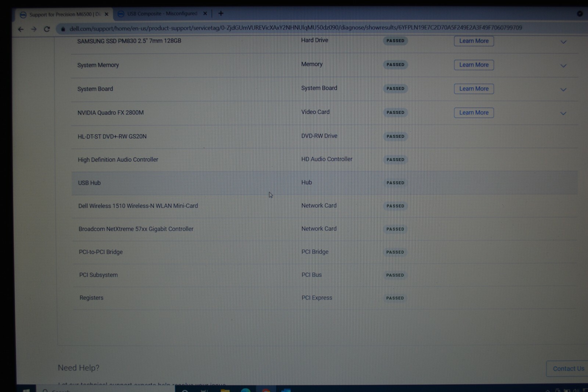Select the PCI Subsystem entry
This screenshot has width=588, height=392.
(x=98, y=275)
